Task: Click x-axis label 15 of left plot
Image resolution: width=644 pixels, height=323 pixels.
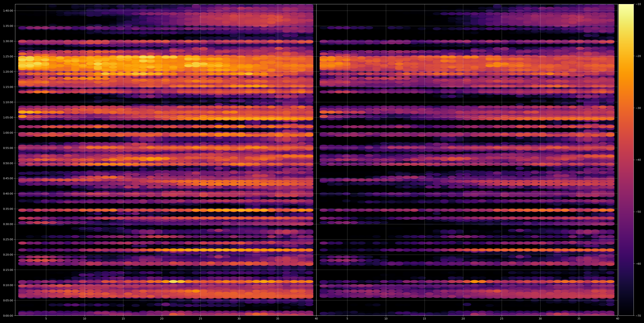Action: point(123,319)
